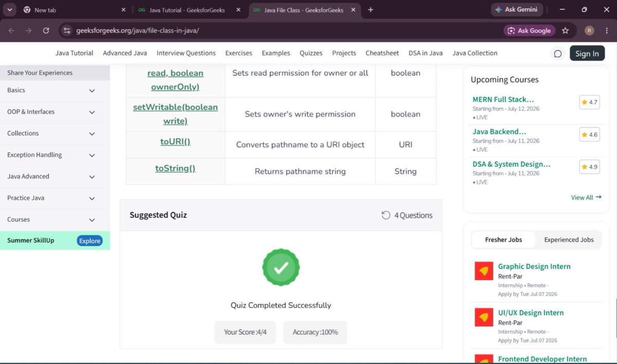Click the 4.7 star rating badge
The height and width of the screenshot is (364, 617).
[x=589, y=102]
